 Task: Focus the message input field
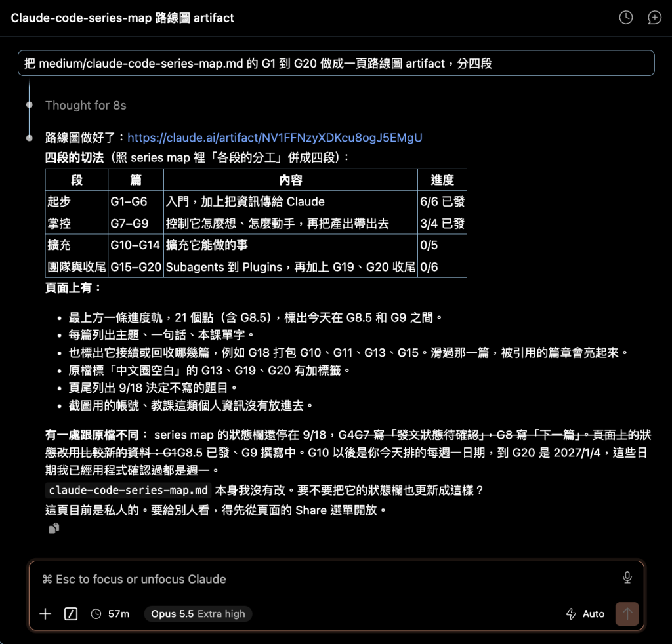(337, 579)
